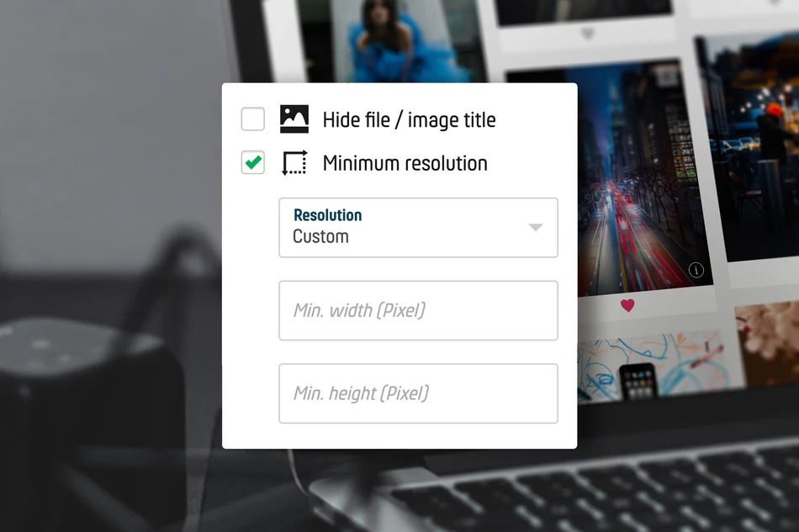Click the Minimum resolution label
The height and width of the screenshot is (532, 799).
(405, 163)
